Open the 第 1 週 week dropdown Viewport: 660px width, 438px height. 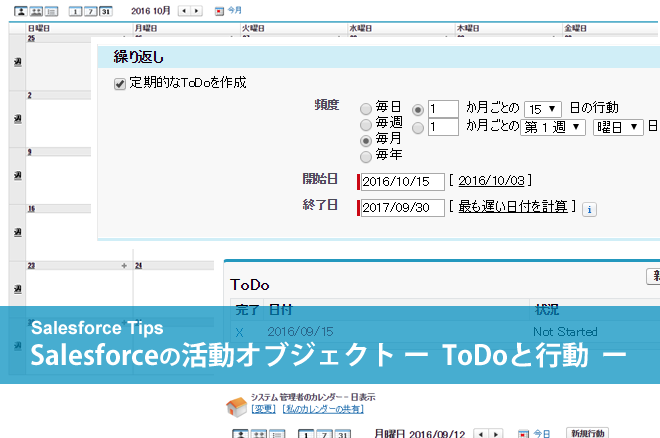pos(553,127)
